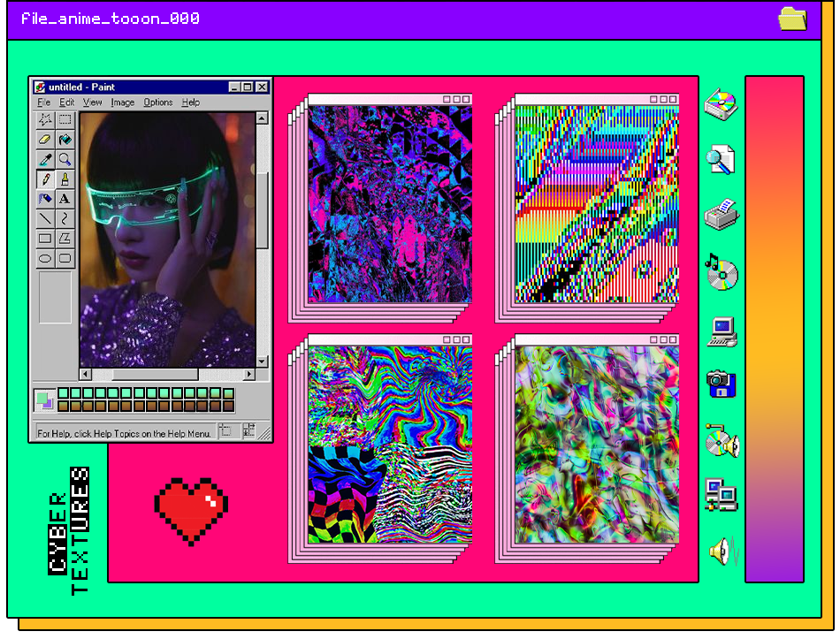Open the Image menu in Paint
Image resolution: width=840 pixels, height=639 pixels.
[123, 103]
